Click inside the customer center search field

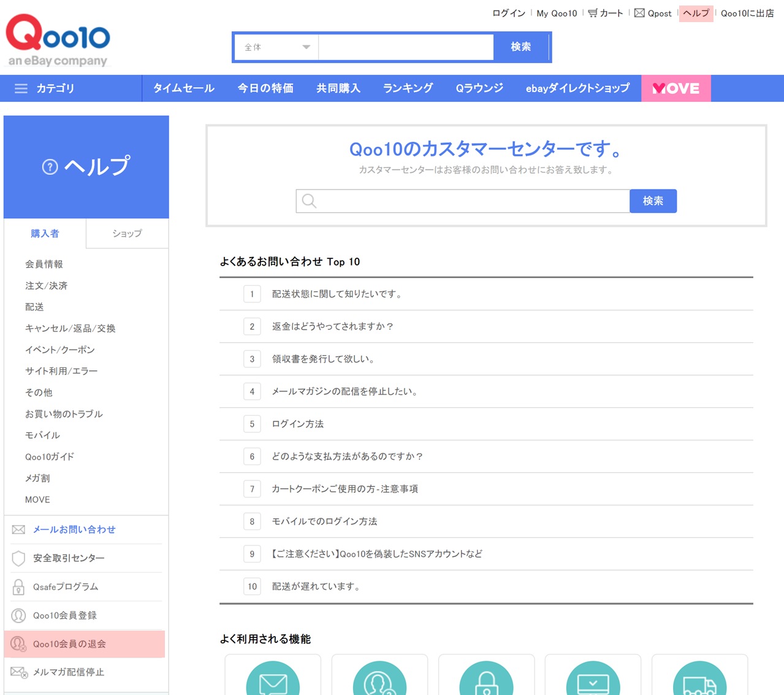[466, 201]
